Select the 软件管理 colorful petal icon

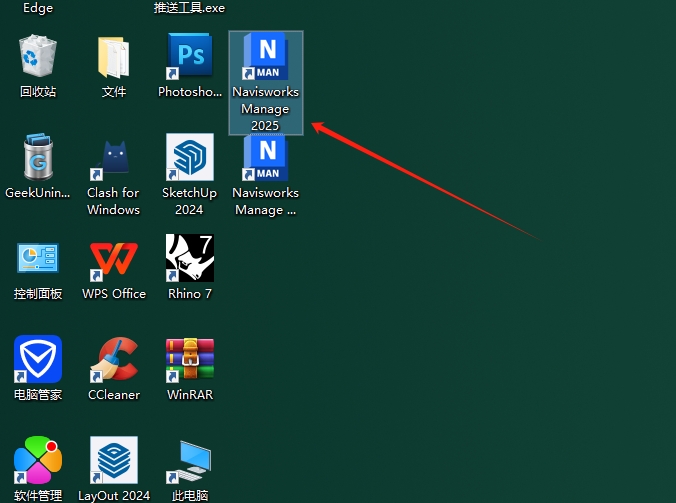38,460
